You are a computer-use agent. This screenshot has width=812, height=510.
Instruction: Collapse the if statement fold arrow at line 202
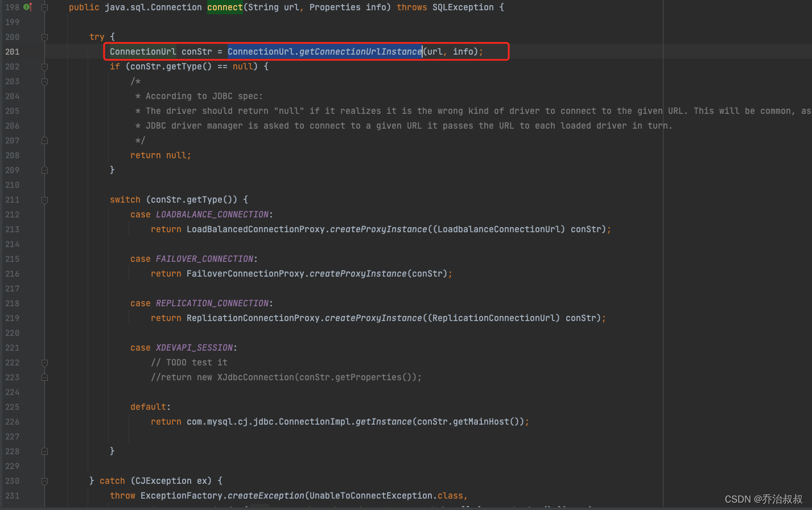pos(45,66)
